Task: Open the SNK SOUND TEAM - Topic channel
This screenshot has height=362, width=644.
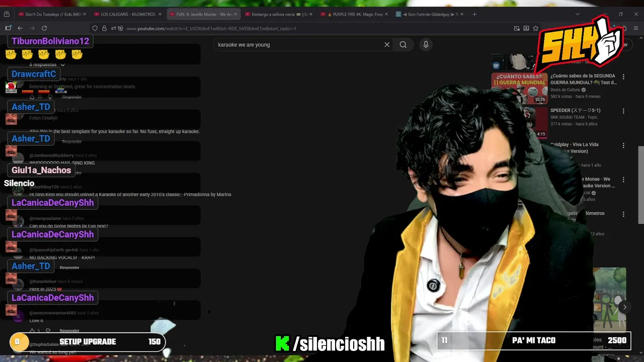Action: pos(574,118)
